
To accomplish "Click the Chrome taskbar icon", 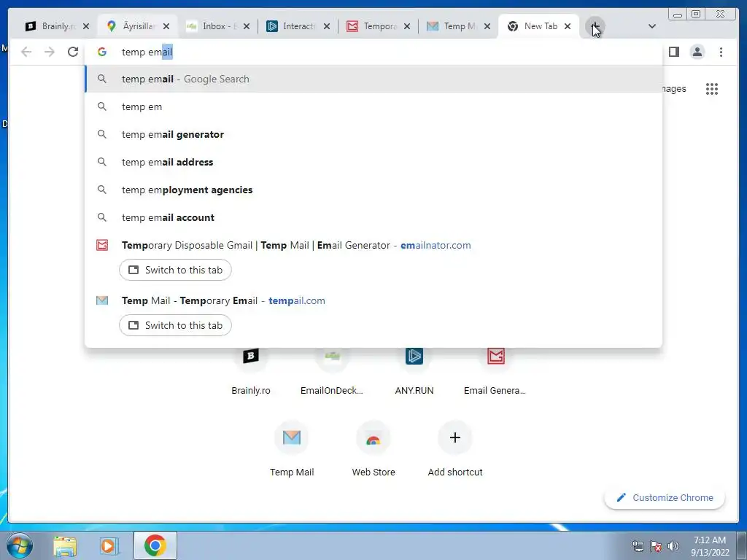I will pyautogui.click(x=155, y=545).
